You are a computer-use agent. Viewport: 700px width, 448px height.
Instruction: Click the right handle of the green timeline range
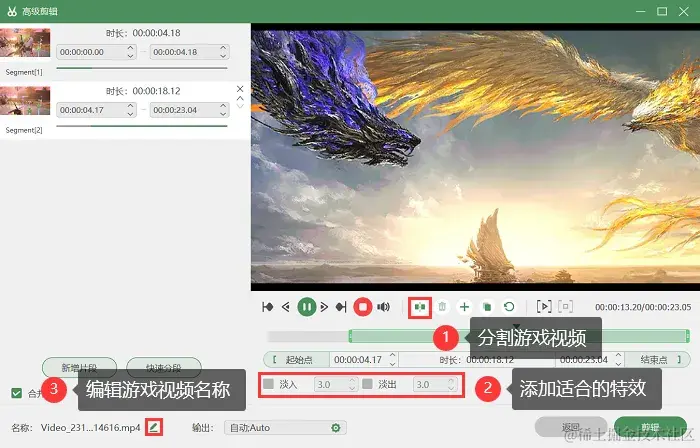[x=688, y=336]
